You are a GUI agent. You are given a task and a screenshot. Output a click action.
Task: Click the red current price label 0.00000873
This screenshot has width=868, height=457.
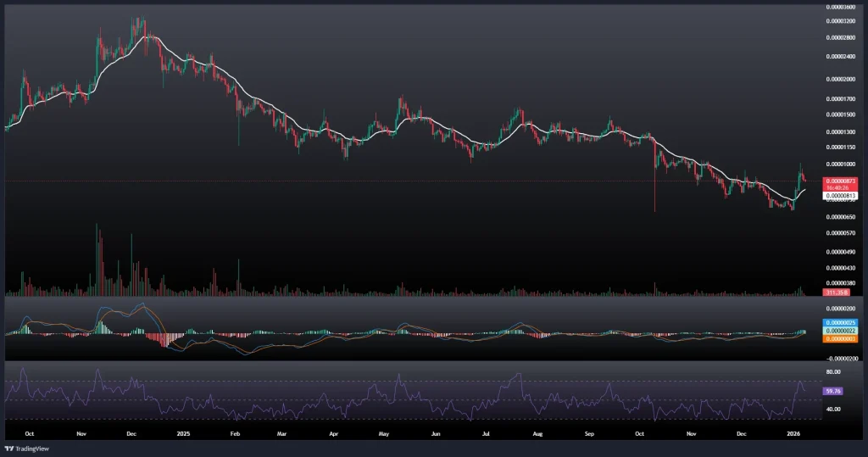tap(841, 181)
